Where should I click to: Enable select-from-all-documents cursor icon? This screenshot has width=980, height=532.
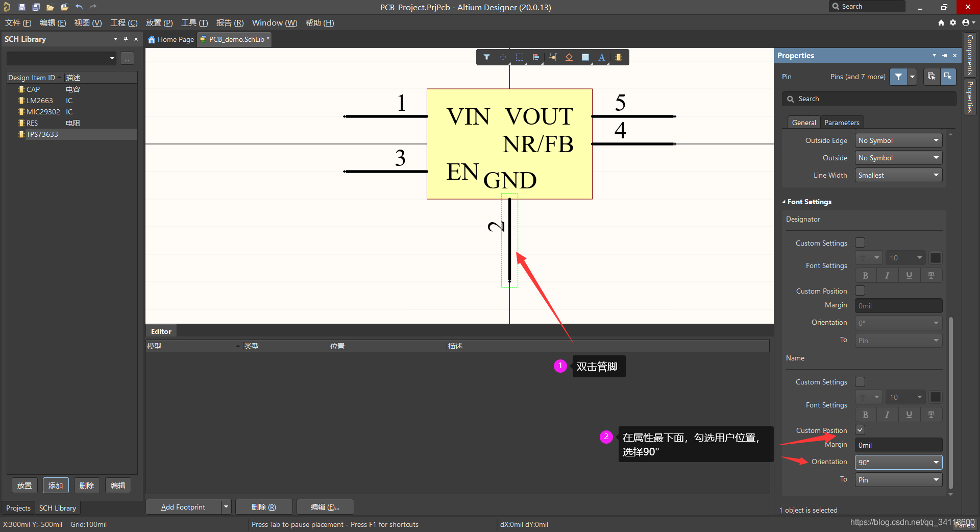(x=932, y=77)
